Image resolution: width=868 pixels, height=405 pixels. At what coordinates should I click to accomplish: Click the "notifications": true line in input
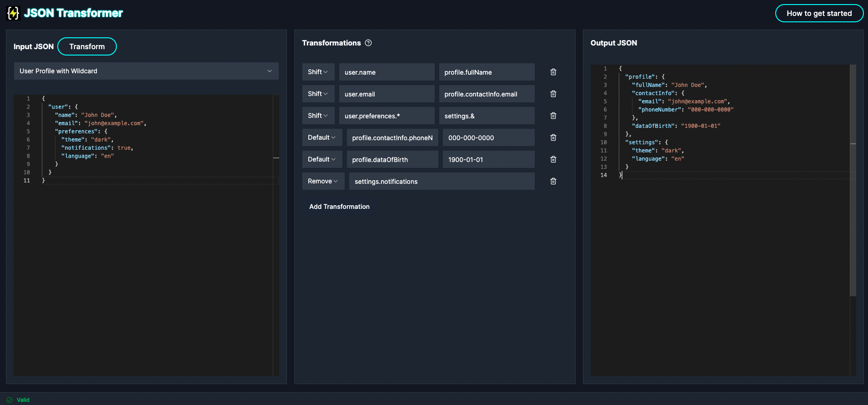(x=97, y=148)
